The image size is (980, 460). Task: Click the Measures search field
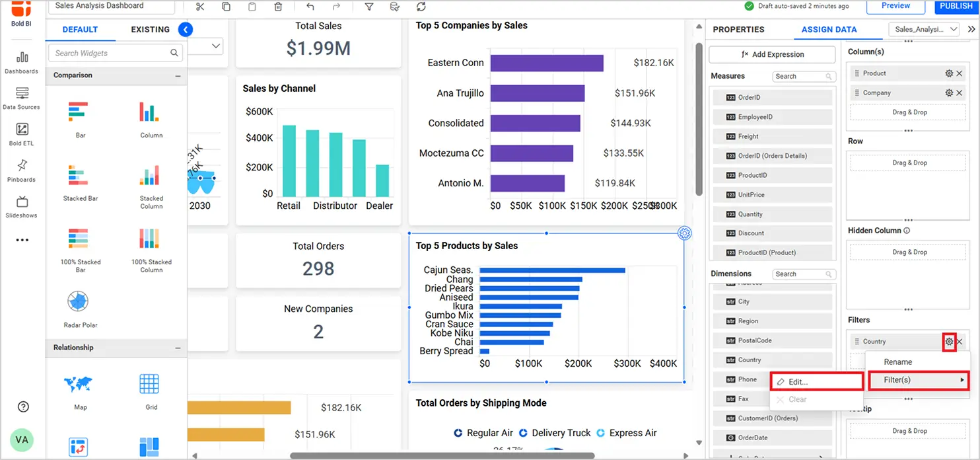(x=804, y=77)
